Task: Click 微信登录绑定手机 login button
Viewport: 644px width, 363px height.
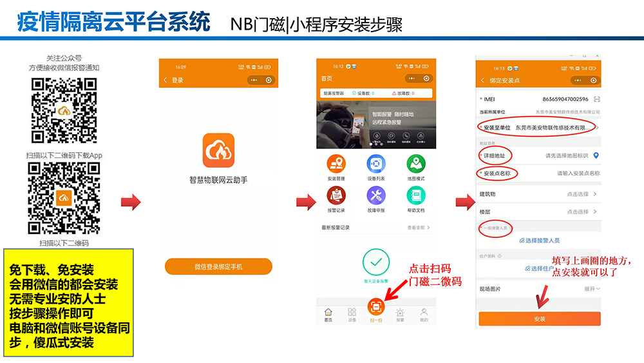Action: 218,266
